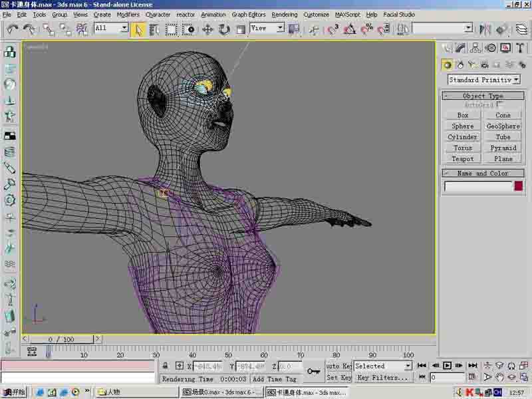Choose the Select and Move tool

(x=207, y=29)
